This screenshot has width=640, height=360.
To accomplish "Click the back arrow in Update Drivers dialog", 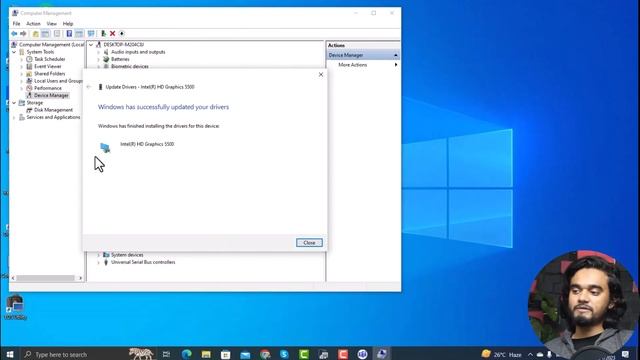I will [x=89, y=87].
